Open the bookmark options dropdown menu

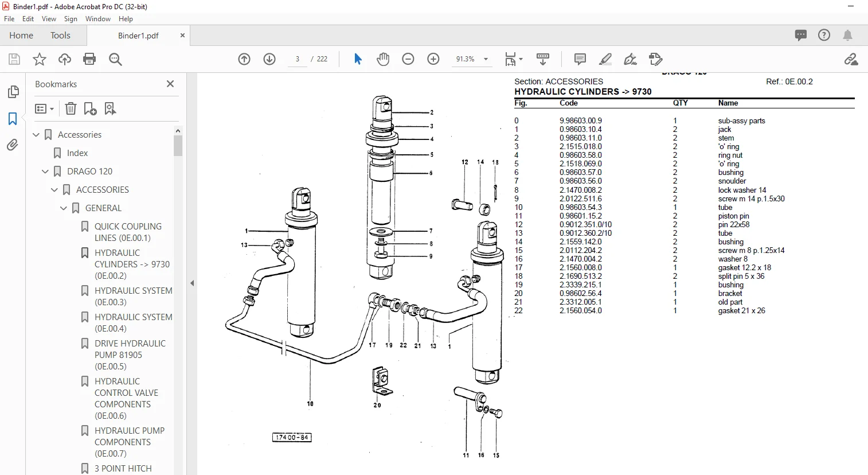[x=44, y=108]
